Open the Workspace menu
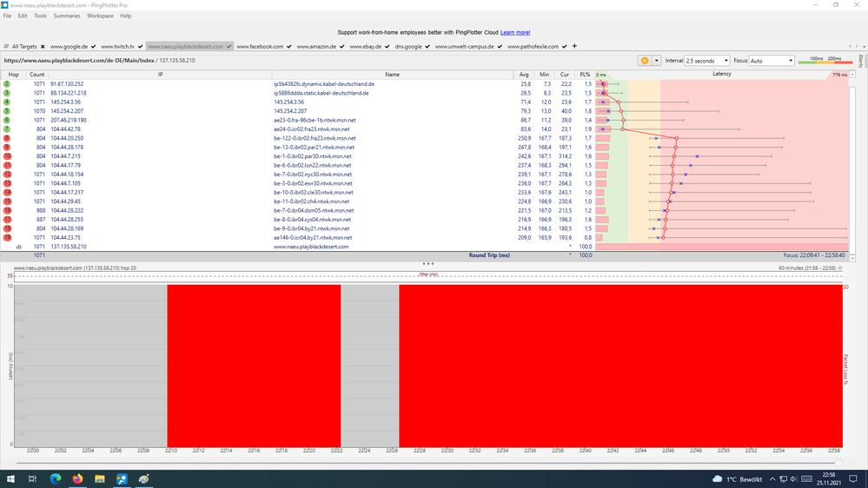868x488 pixels. (100, 16)
